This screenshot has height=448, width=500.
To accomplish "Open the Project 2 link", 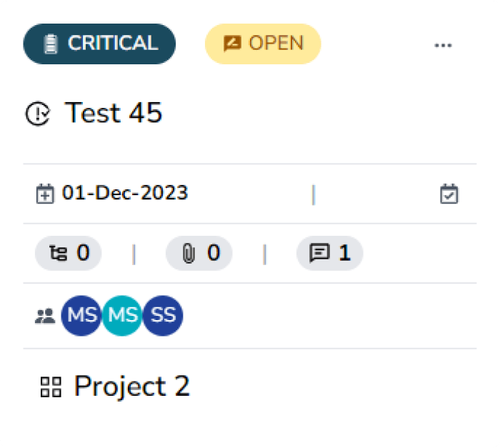I will [132, 387].
